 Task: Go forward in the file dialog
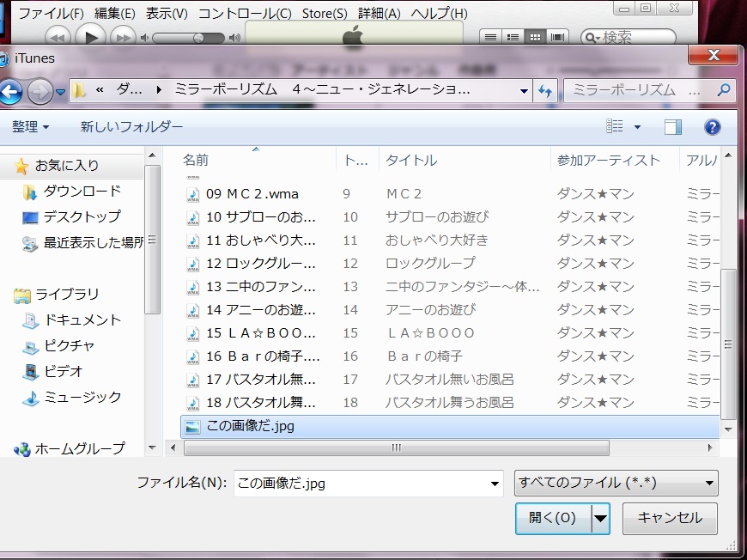40,91
